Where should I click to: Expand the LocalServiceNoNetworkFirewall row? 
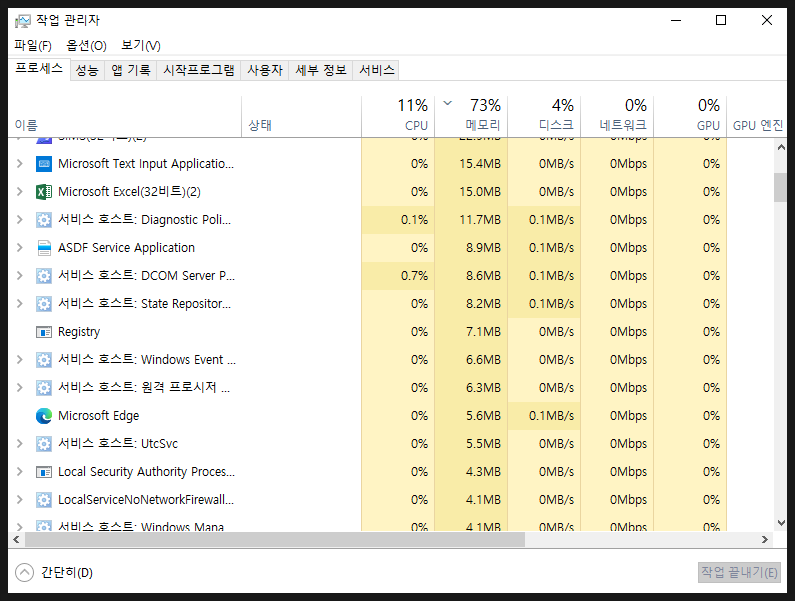(20, 500)
